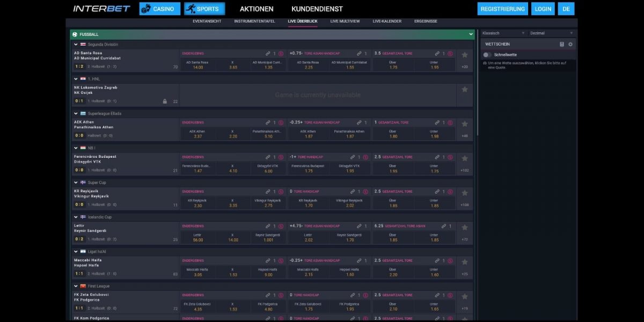Show +20 more markets for AD Santa Rosa
The width and height of the screenshot is (644, 322).
point(465,67)
